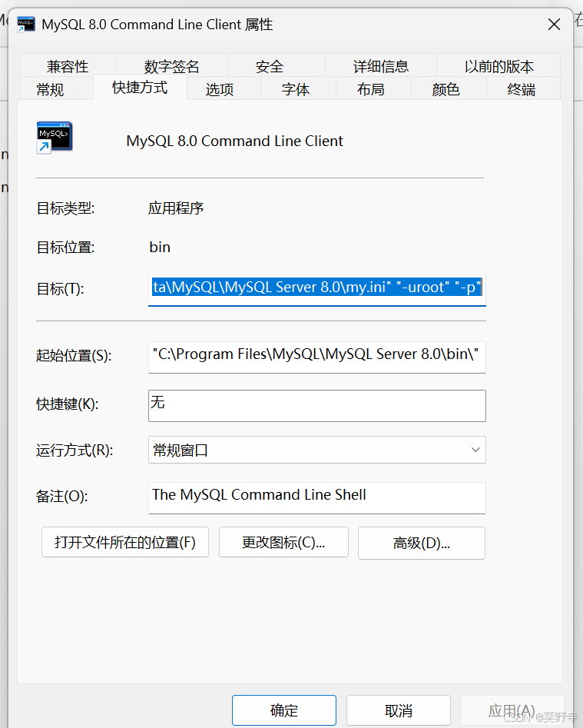Screen dimensions: 583x728
Task: Switch to the 颜色 tab
Action: [446, 88]
